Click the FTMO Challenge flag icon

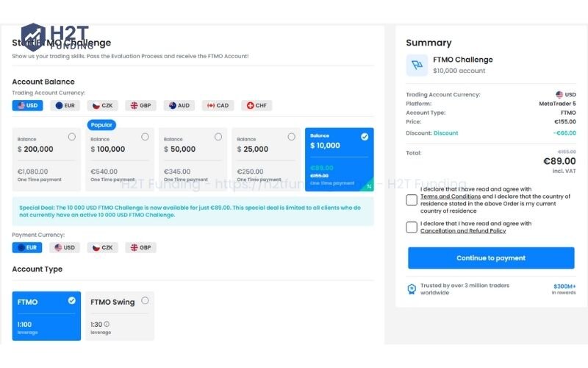(x=417, y=66)
